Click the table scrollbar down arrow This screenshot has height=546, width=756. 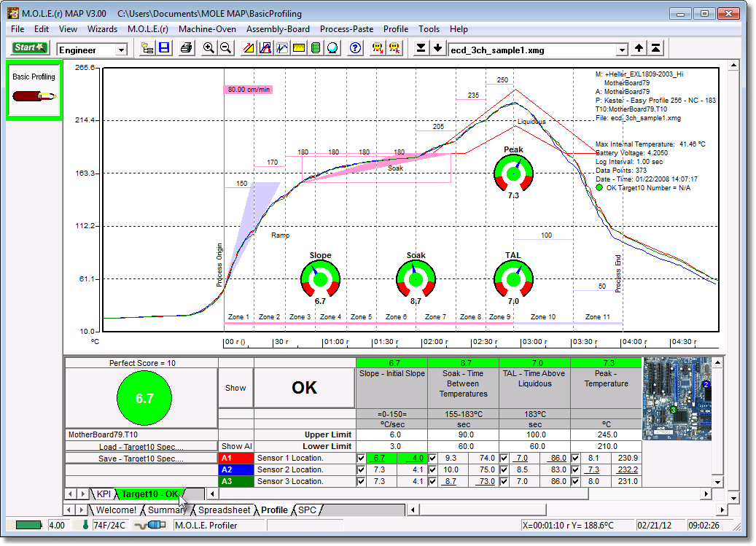(x=717, y=482)
